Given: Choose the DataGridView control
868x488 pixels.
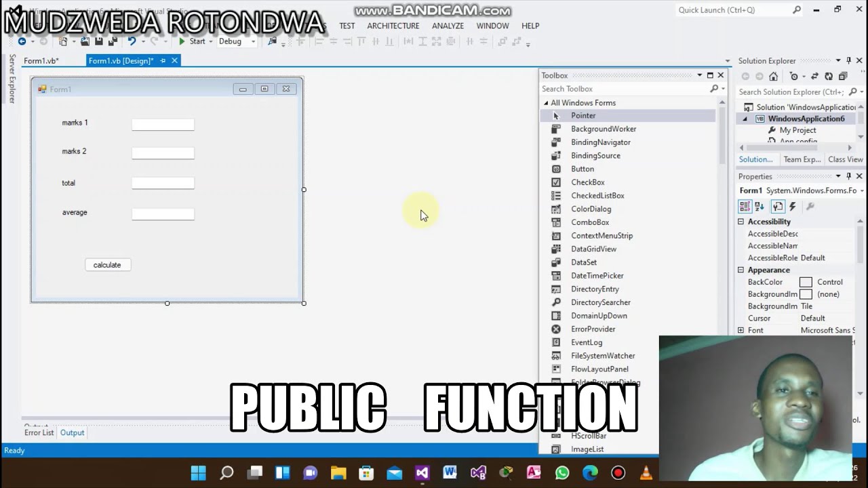Looking at the screenshot, I should coord(627,249).
